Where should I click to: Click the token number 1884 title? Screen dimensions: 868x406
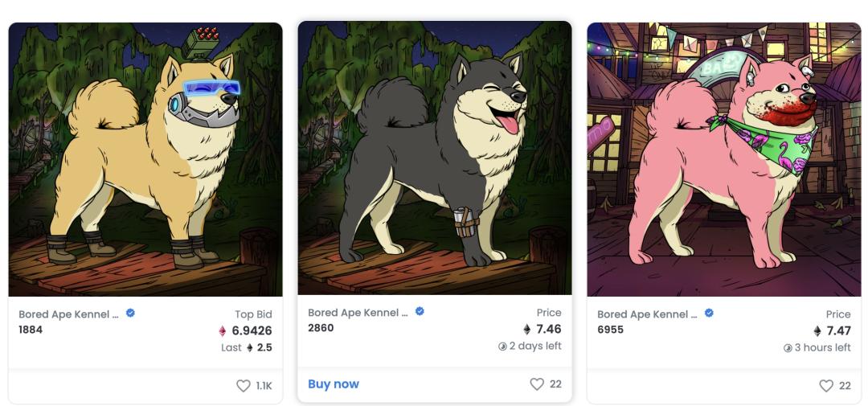[x=31, y=330]
